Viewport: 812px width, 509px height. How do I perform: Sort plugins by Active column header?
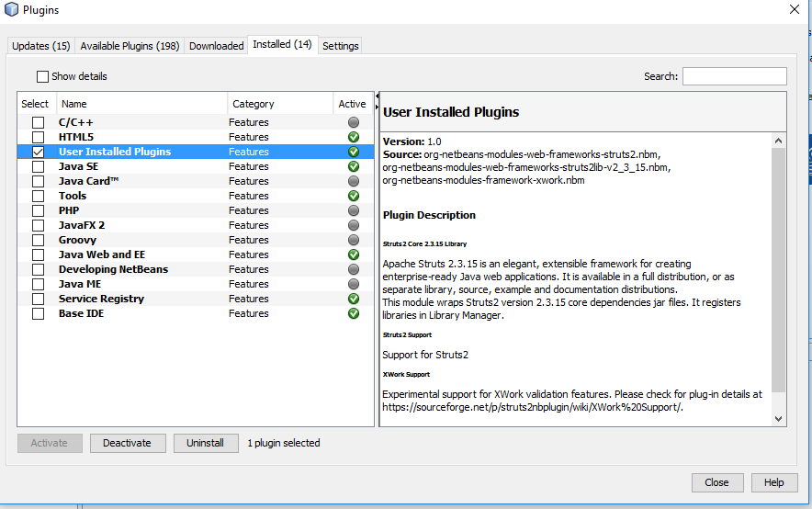coord(353,104)
